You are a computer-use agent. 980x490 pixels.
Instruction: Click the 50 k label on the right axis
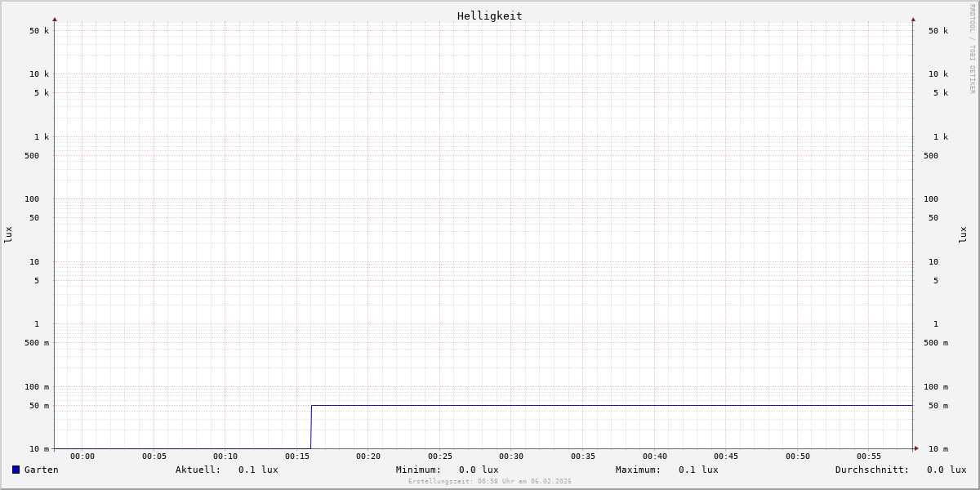[x=938, y=31]
